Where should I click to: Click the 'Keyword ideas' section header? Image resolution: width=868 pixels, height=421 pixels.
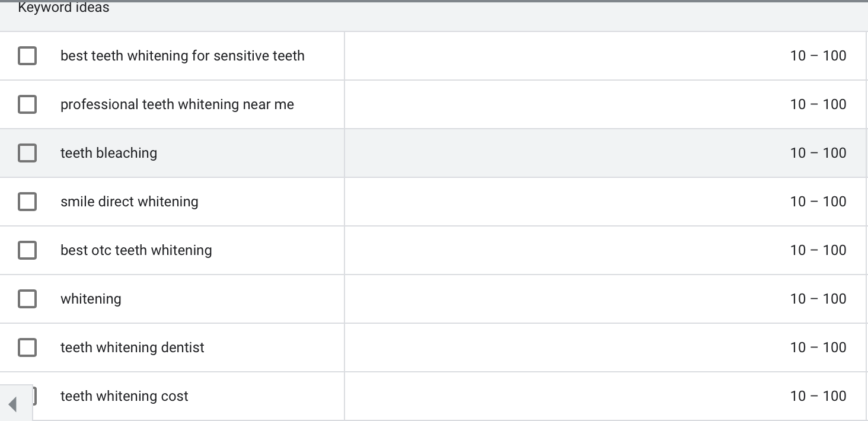coord(63,8)
